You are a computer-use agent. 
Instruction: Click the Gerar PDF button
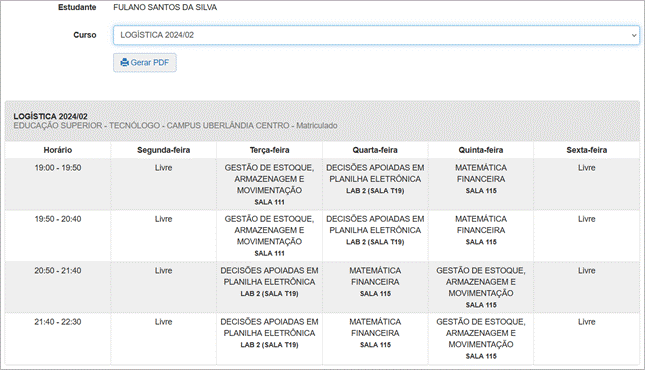pos(145,63)
